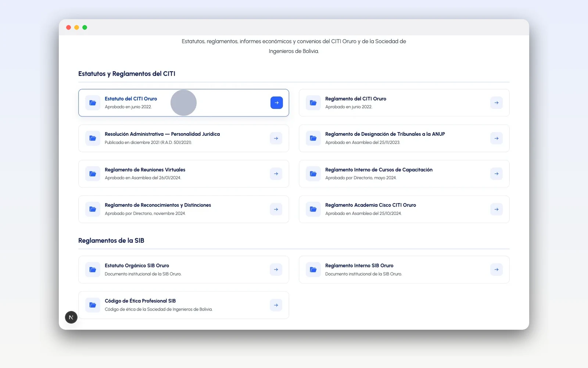Open Resolución Administrativa — Personalidad Jurídica title
Viewport: 588px width, 368px height.
click(162, 134)
